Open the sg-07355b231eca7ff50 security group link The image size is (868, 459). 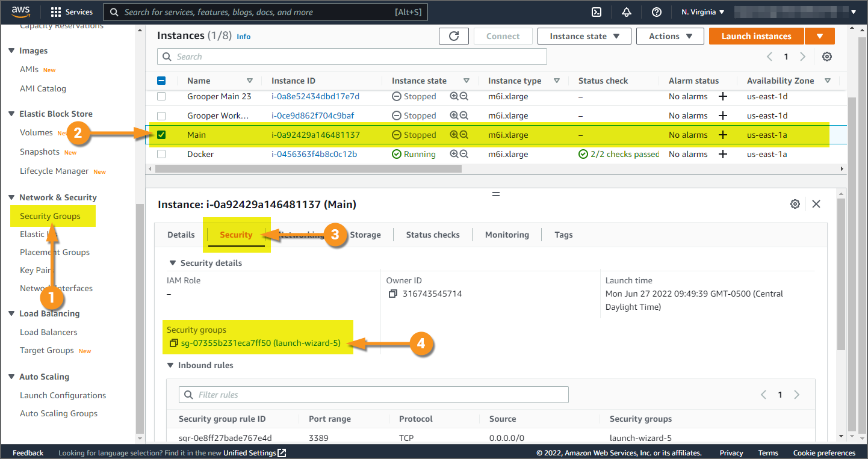tap(261, 343)
